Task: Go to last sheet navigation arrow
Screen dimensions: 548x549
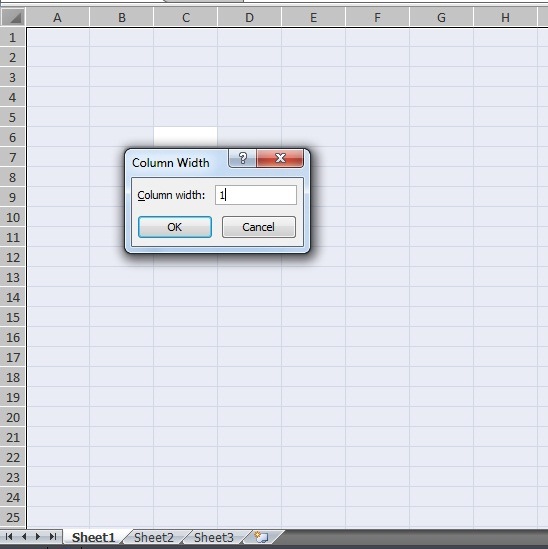Action: [x=53, y=536]
